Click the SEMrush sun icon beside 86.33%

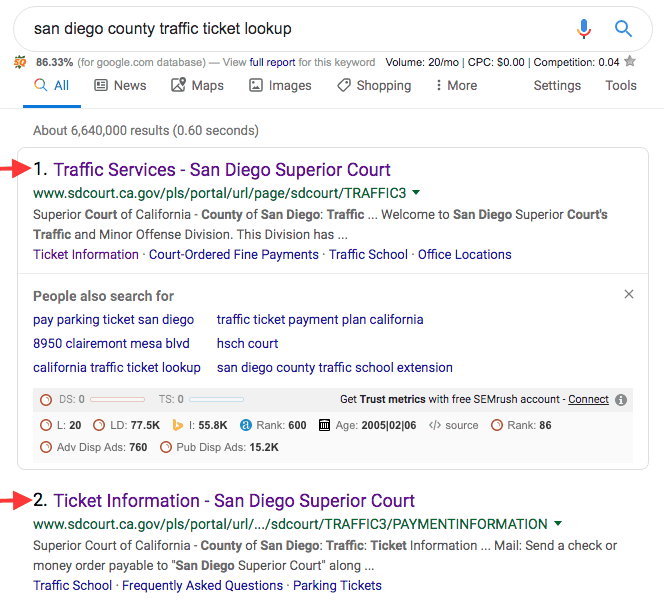coord(20,63)
